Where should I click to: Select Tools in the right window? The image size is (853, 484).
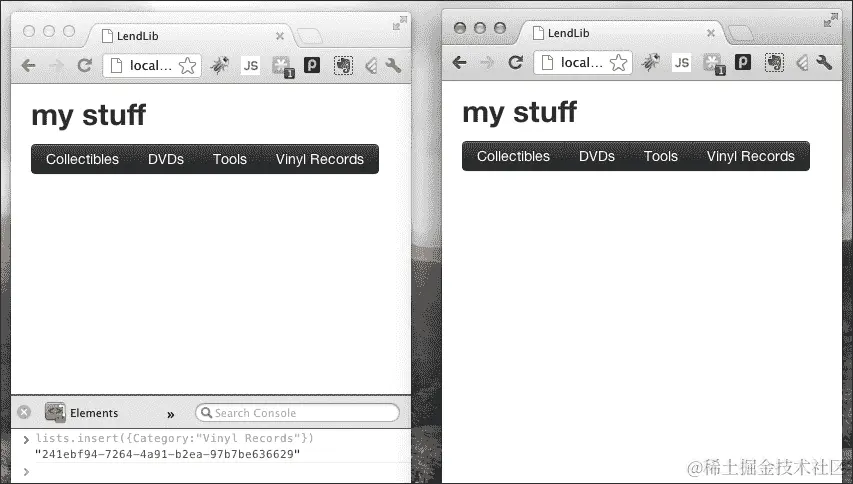pos(660,156)
